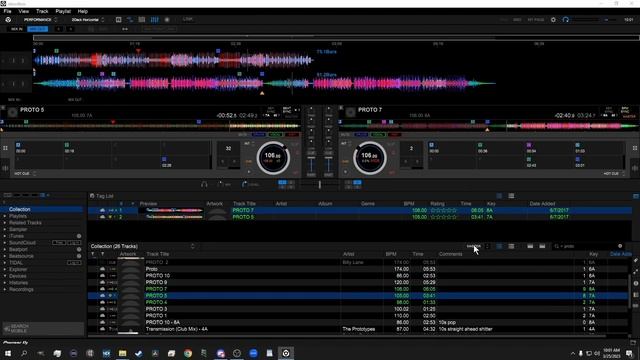This screenshot has height=360, width=640.
Task: Open Preferences with the gear icon
Action: pyautogui.click(x=553, y=20)
